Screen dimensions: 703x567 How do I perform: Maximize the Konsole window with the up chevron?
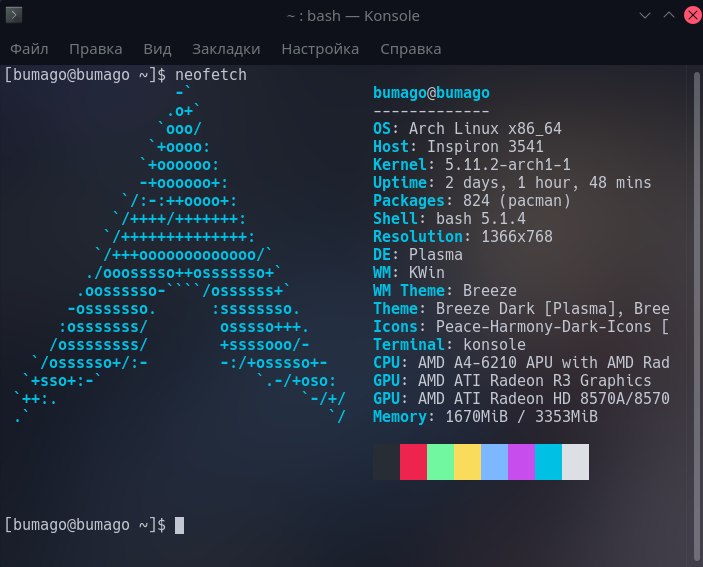point(668,15)
